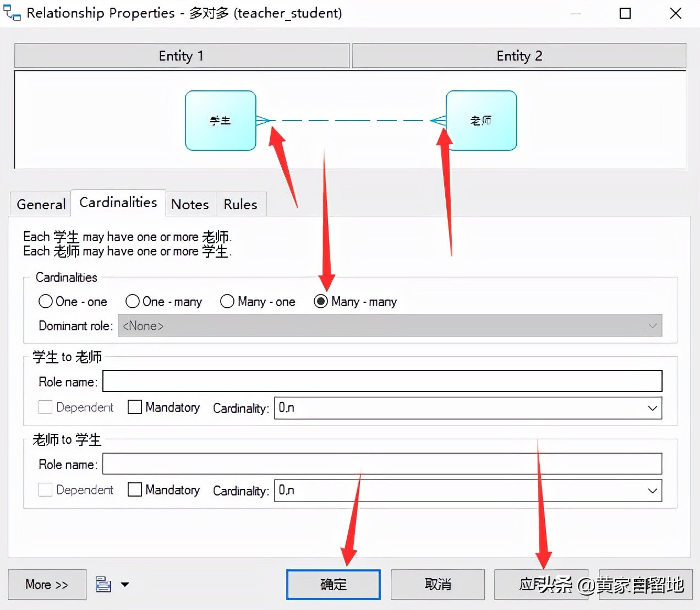Viewport: 700px width, 610px height.
Task: Open the dropdown arrow next to the print icon
Action: point(125,585)
